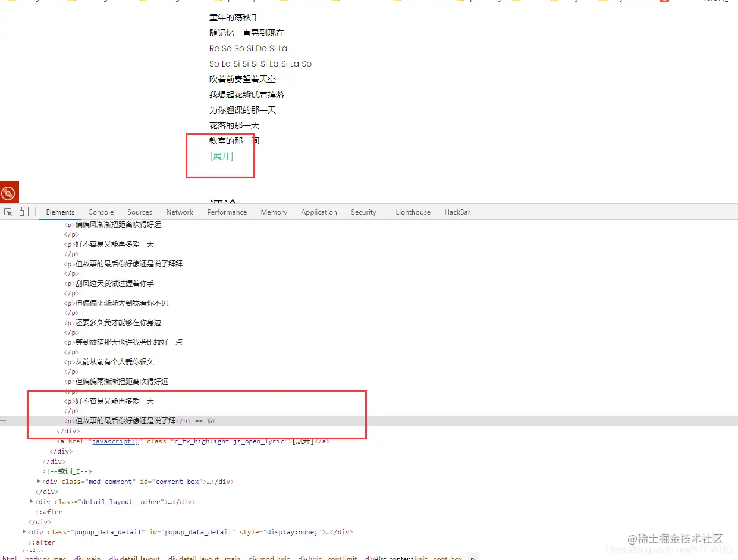The image size is (738, 560).
Task: Select the html element in breadcrumb
Action: coord(9,558)
